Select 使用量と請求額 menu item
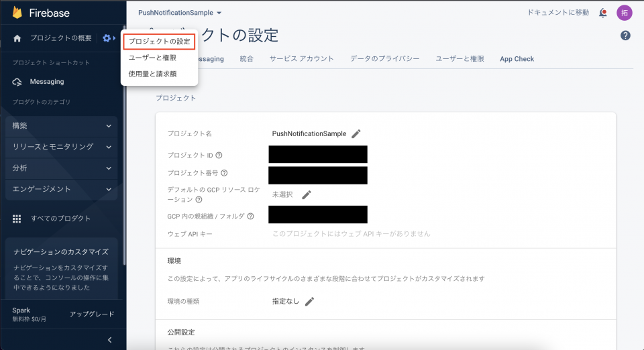 point(160,74)
